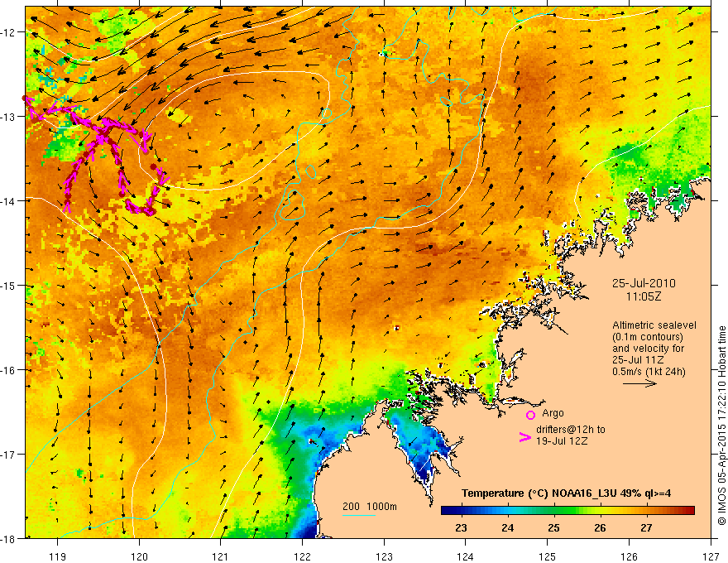Click latitude label -13 on left axis

[x=9, y=117]
